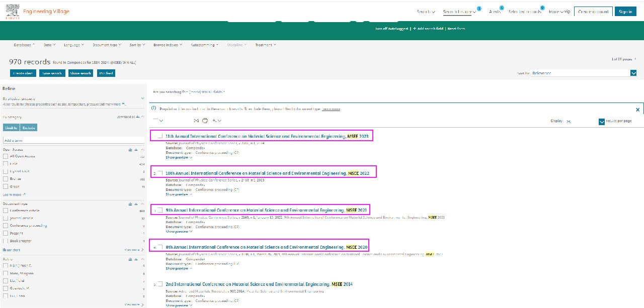The height and width of the screenshot is (308, 644).
Task: Click the RSS feed button
Action: (x=106, y=73)
